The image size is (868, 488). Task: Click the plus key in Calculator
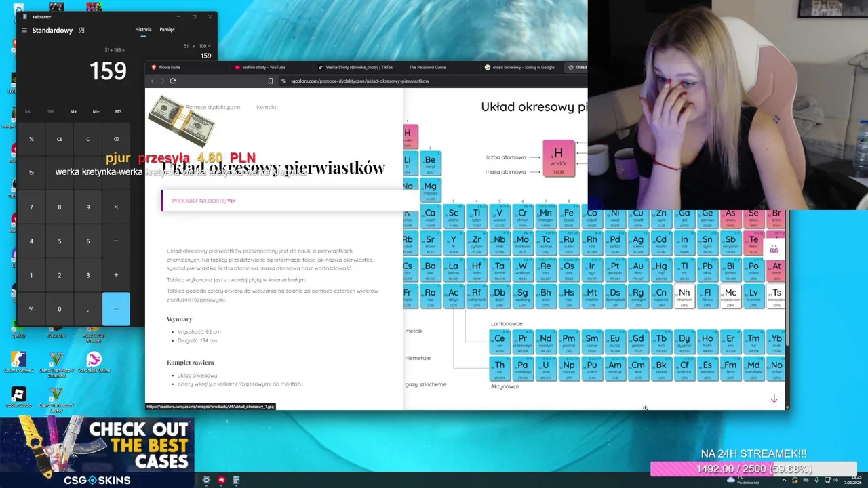point(116,275)
